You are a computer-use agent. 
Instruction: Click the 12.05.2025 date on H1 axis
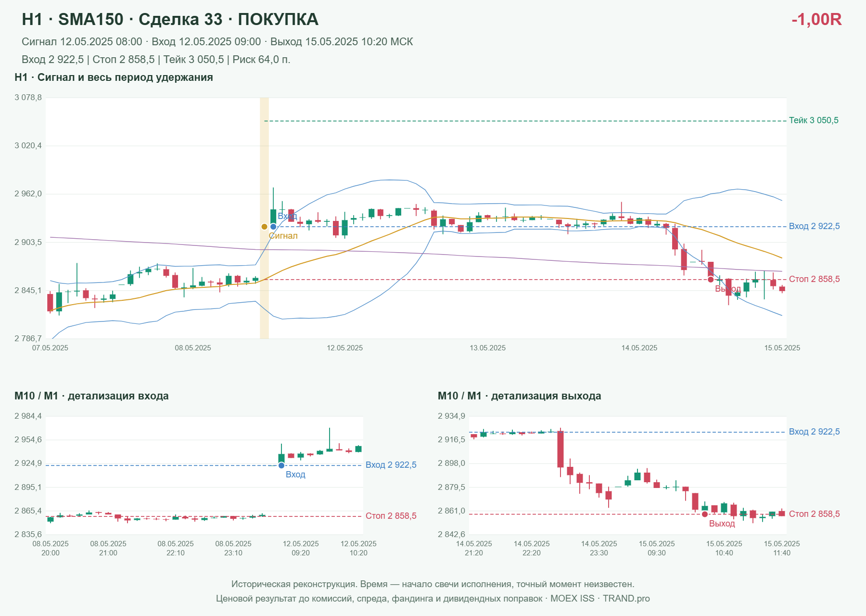[x=345, y=348]
